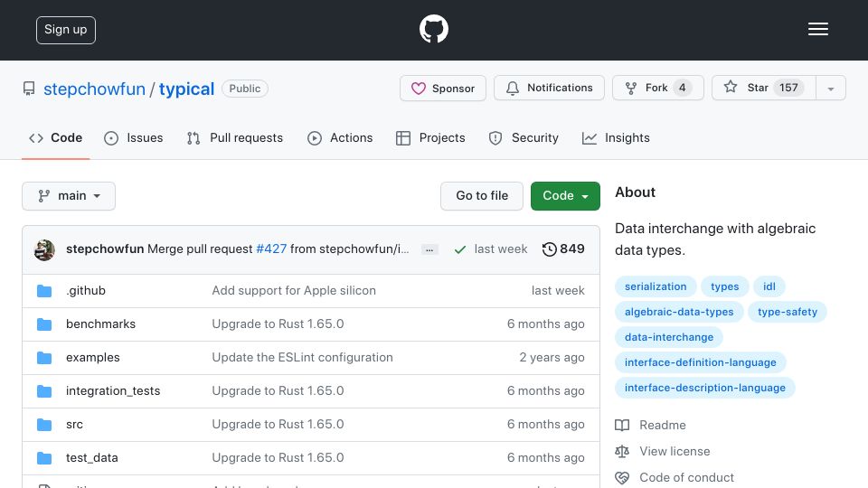Click the integration_tests folder icon

point(44,391)
